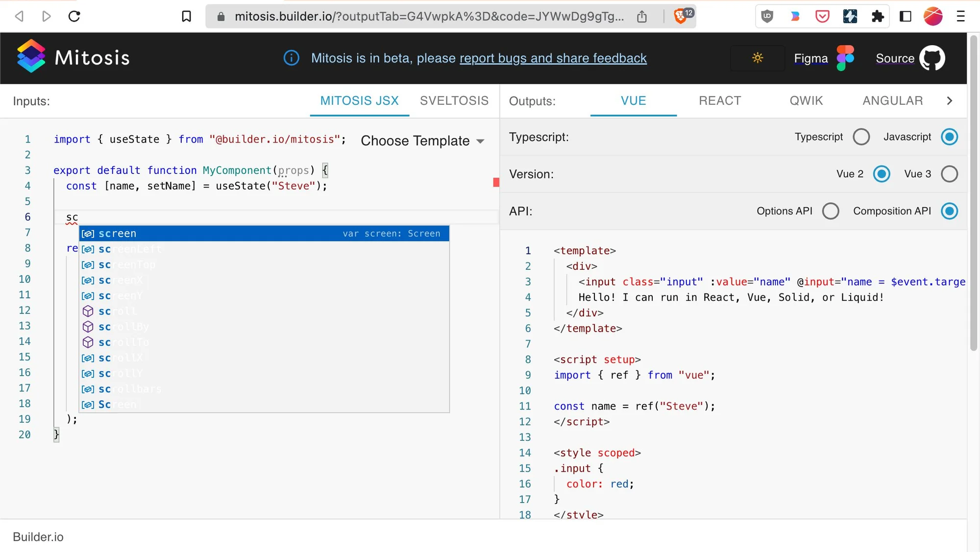Switch input to MITOSIS JSX tab
The image size is (980, 552).
[359, 101]
